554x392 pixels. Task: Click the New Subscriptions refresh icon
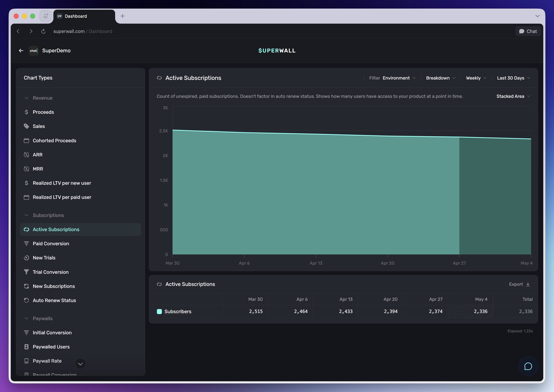pyautogui.click(x=26, y=286)
